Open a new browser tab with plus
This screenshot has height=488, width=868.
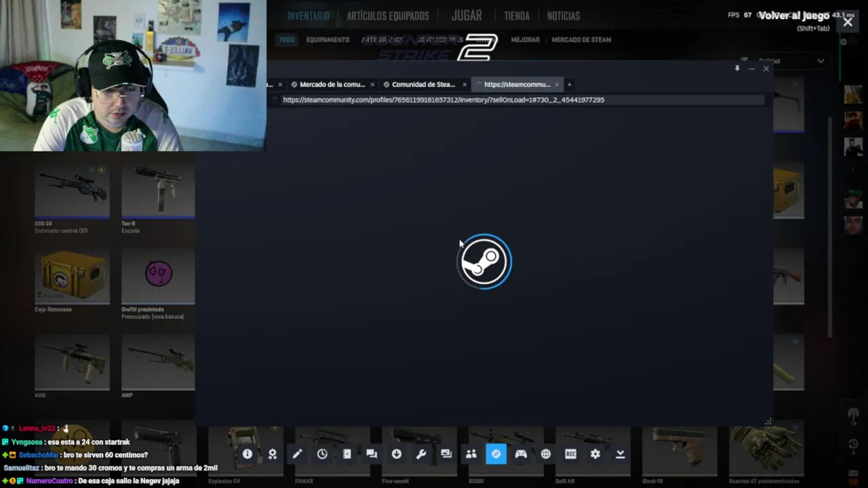coord(569,85)
